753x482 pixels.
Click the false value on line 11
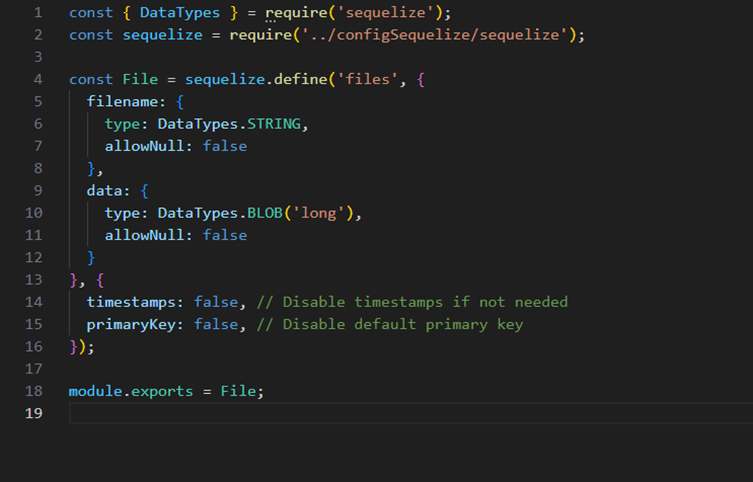point(225,235)
